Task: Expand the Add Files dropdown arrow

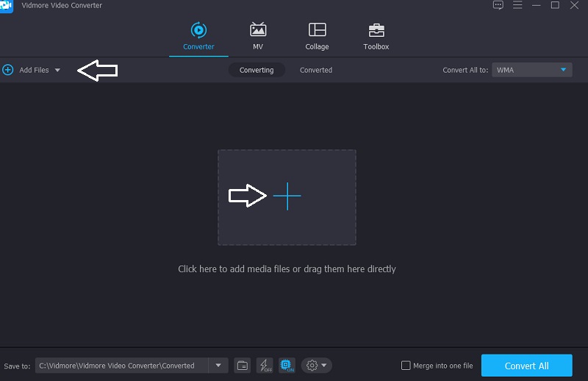Action: (x=57, y=70)
